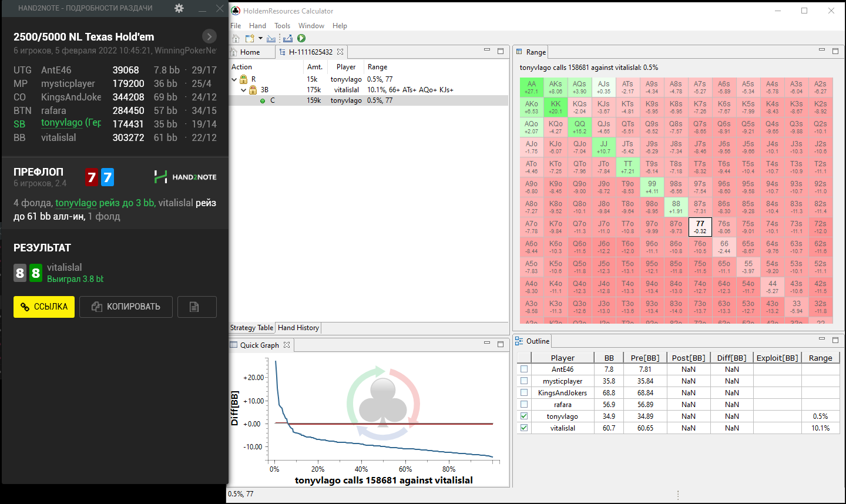Click the Import icon in toolbar
The image size is (846, 504).
271,39
